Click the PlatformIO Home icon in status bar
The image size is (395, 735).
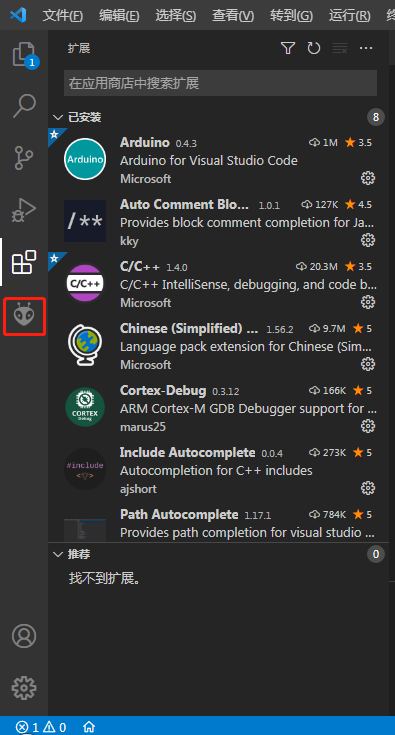89,727
